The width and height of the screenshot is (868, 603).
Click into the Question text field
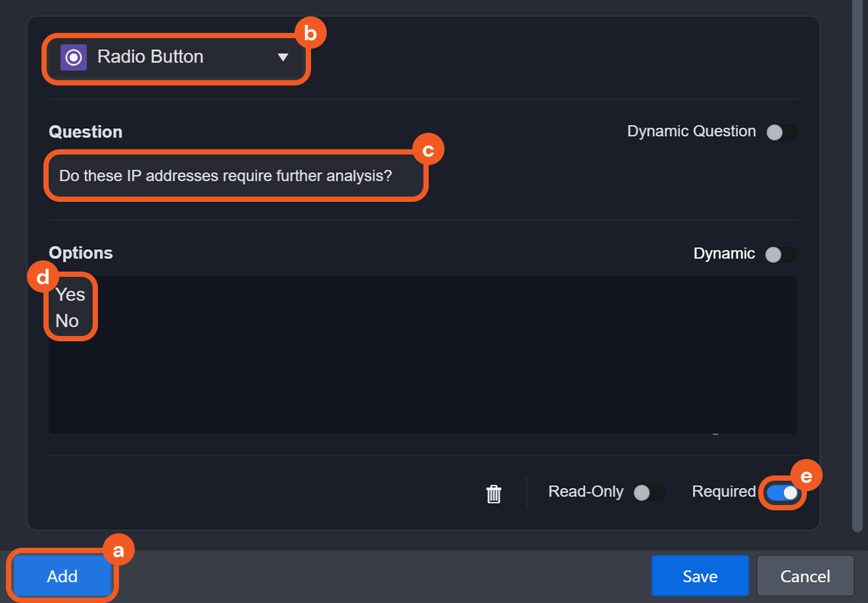point(235,176)
